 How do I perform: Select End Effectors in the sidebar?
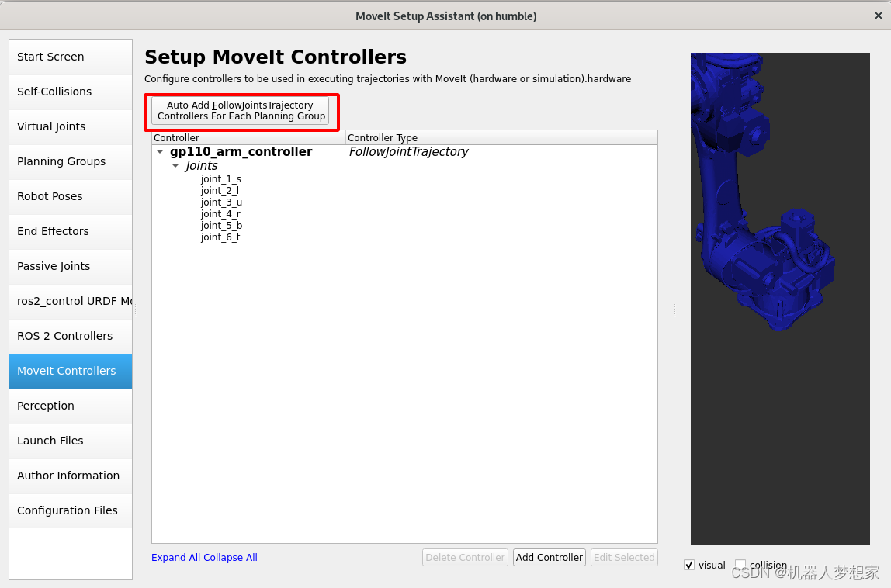[x=53, y=231]
